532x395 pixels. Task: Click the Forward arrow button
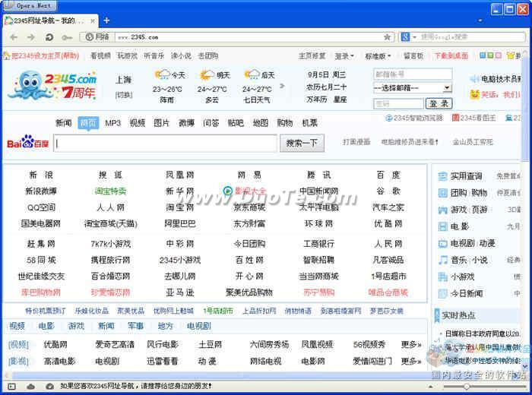(32, 36)
